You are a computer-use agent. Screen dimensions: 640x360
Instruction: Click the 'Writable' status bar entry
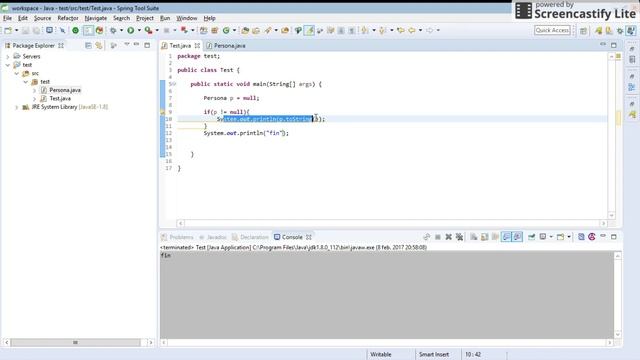381,354
